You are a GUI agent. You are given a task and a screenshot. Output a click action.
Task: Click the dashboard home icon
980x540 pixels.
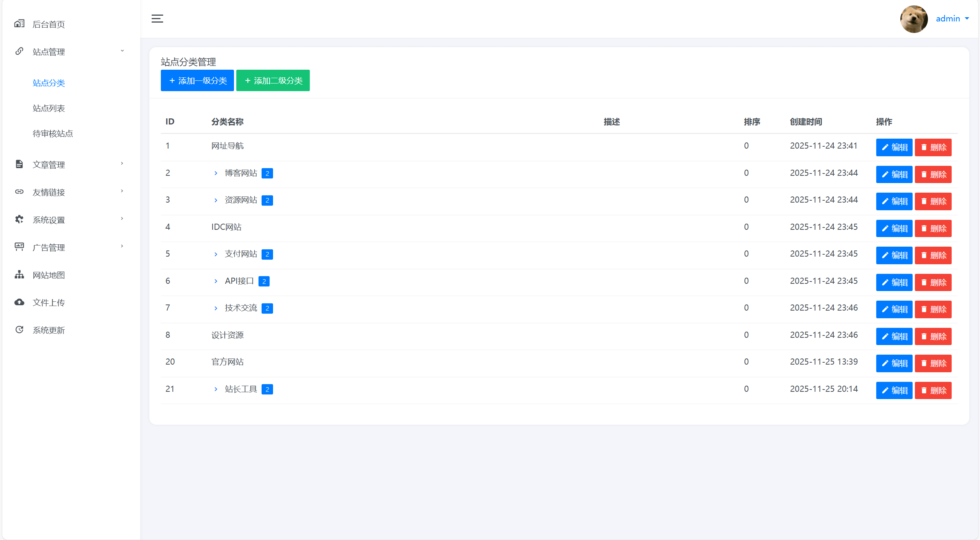tap(19, 24)
